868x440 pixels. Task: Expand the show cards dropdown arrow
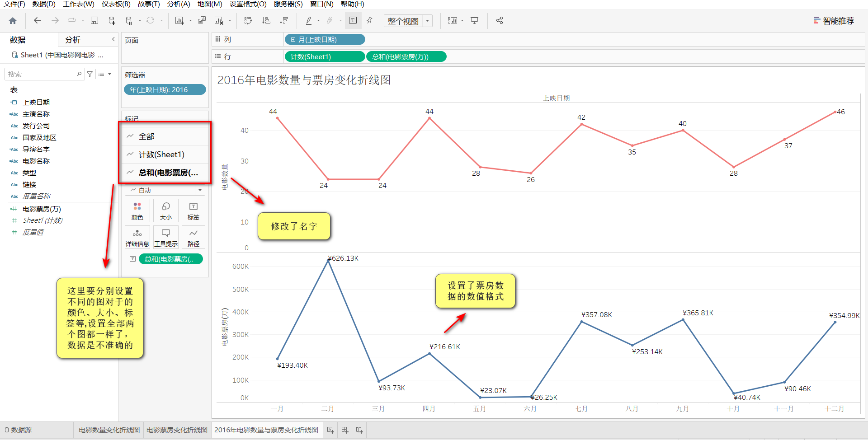[462, 21]
